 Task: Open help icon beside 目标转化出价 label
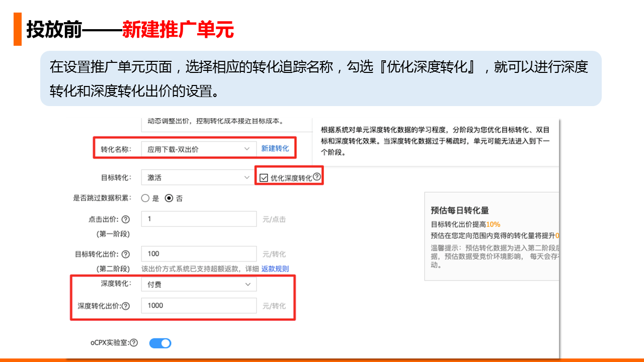tap(126, 254)
